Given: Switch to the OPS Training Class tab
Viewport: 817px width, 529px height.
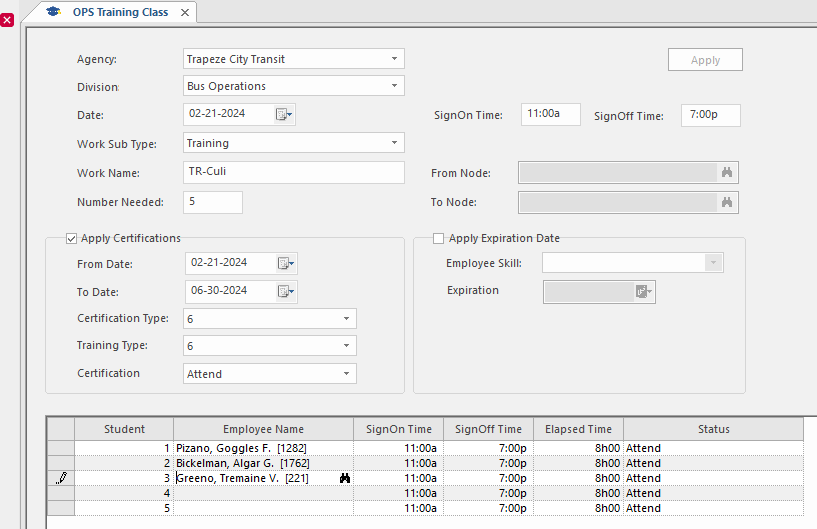Looking at the screenshot, I should [x=120, y=12].
